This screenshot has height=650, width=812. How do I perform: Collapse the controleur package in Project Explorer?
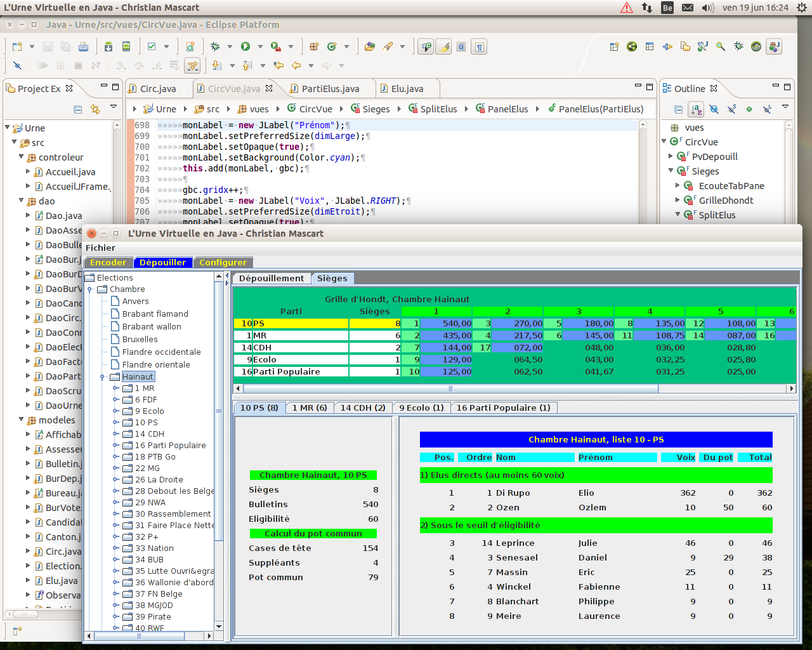pos(21,157)
